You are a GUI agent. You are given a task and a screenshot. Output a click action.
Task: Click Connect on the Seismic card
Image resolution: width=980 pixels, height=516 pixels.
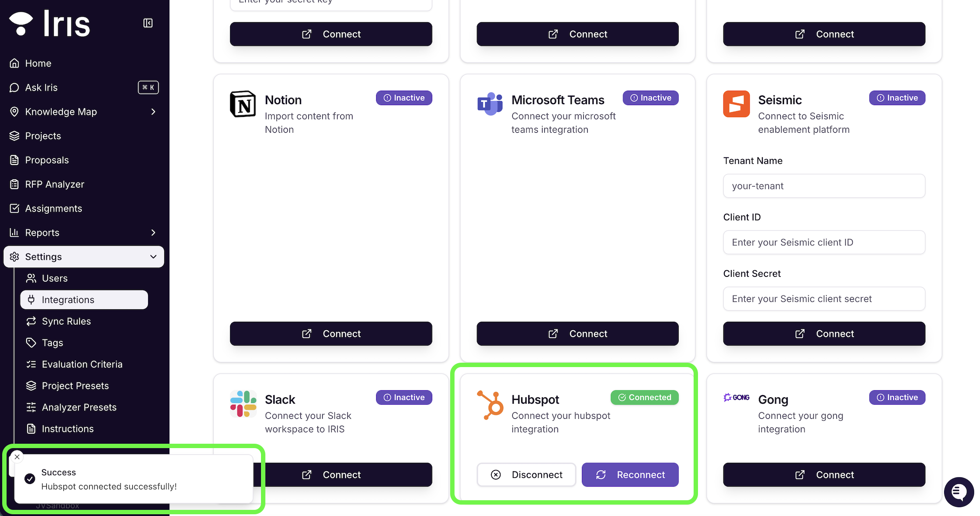(x=824, y=334)
